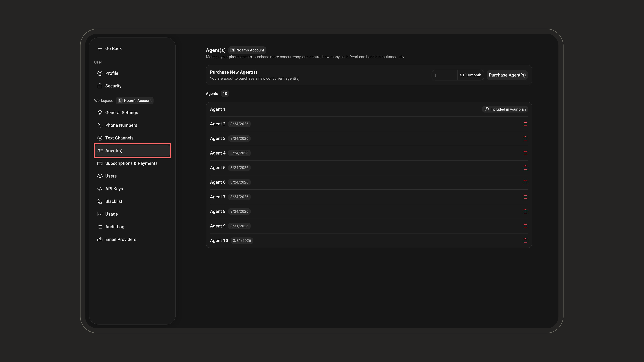The image size is (644, 362).
Task: Open Email Providers page
Action: 132,239
